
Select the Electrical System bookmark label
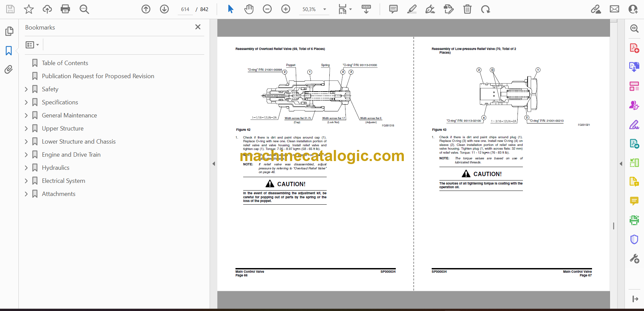63,181
